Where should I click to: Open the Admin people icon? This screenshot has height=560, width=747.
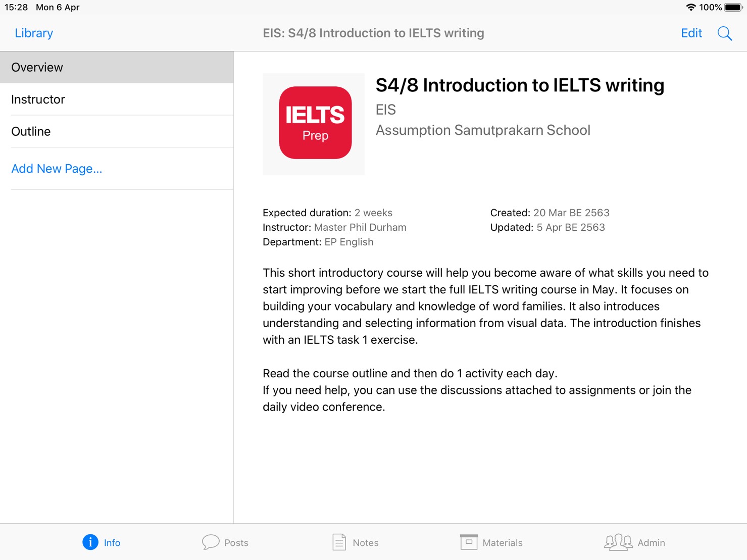click(618, 542)
